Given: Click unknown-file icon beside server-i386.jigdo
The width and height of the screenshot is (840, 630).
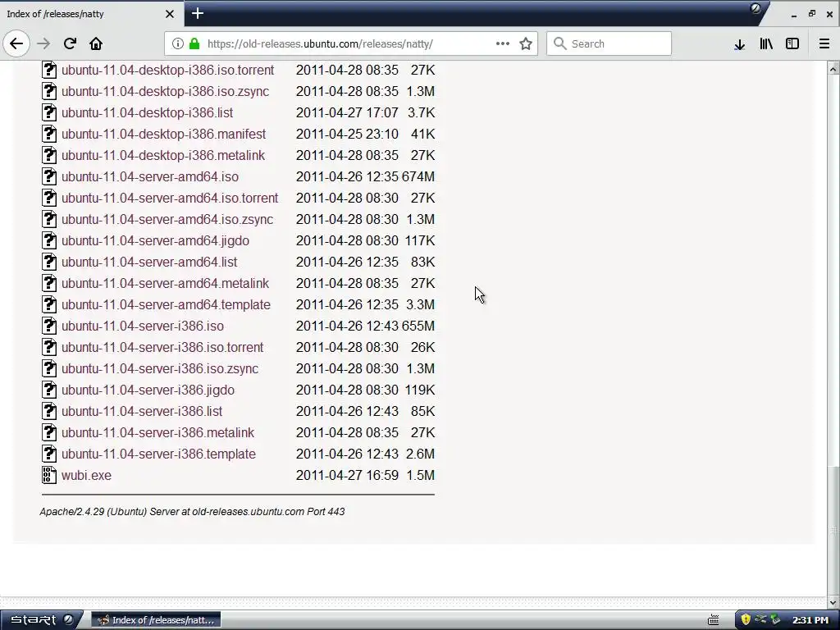Looking at the screenshot, I should (48, 390).
